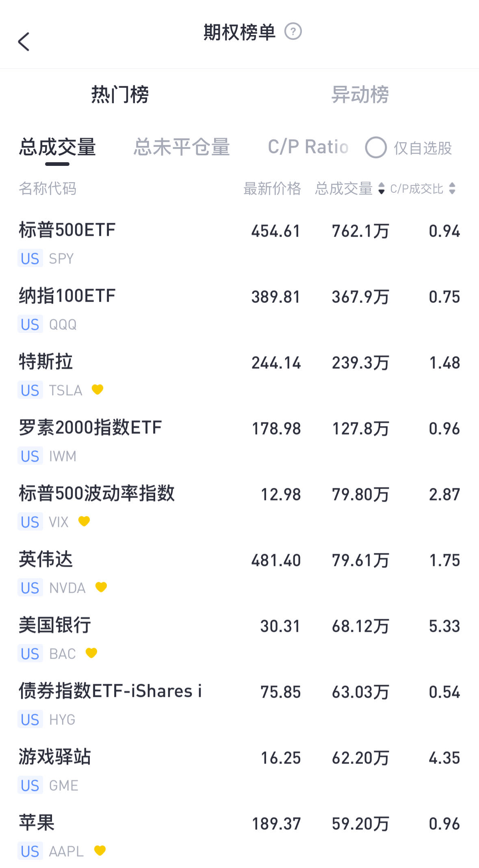The height and width of the screenshot is (868, 479).
Task: Open the C/P Ratio sub-tab
Action: pos(308,147)
